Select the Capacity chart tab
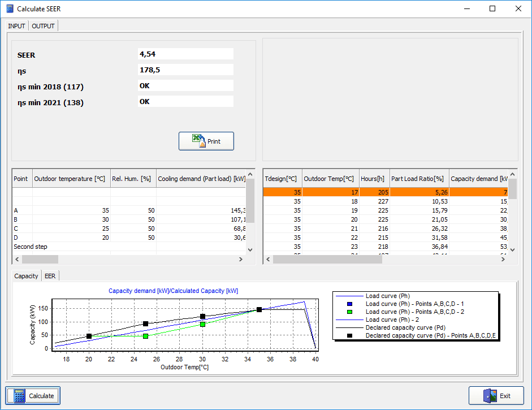Viewport: 532px width, 410px height. pyautogui.click(x=26, y=276)
